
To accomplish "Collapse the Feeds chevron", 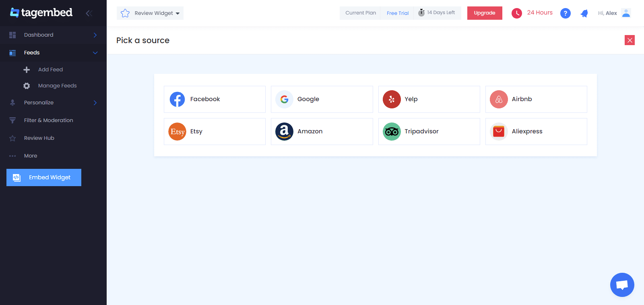I will [x=95, y=53].
